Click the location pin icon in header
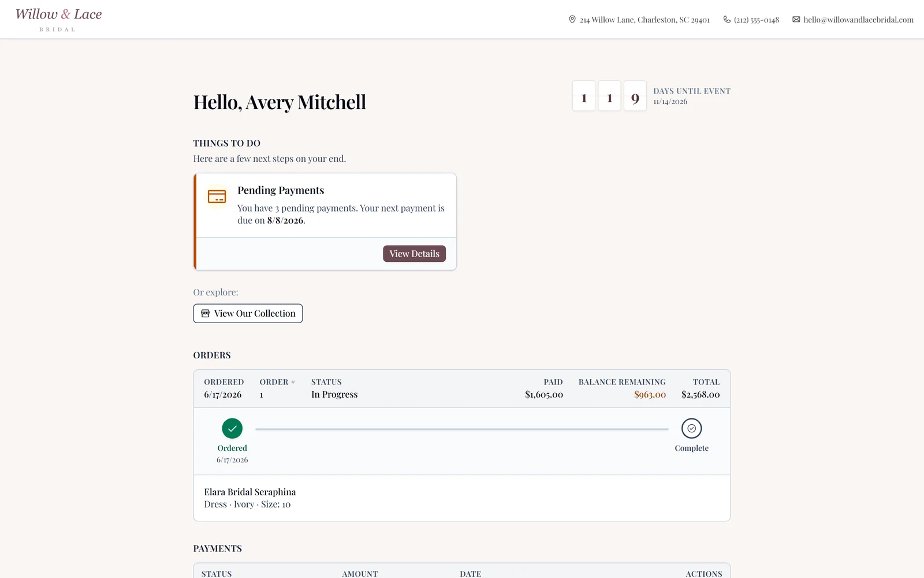The width and height of the screenshot is (924, 578). (572, 20)
